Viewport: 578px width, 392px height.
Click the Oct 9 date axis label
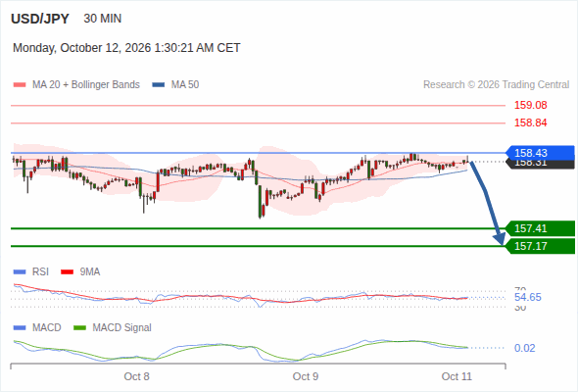(306, 376)
